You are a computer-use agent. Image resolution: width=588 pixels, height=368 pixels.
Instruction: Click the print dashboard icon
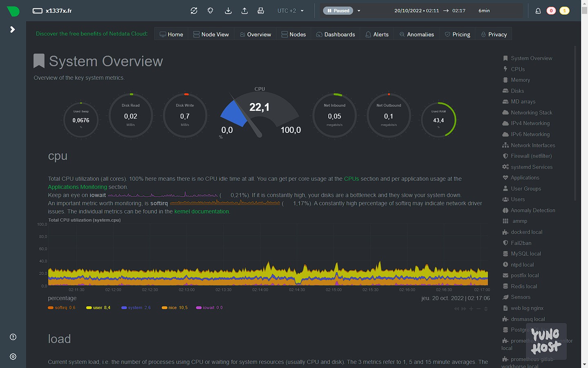coord(261,11)
